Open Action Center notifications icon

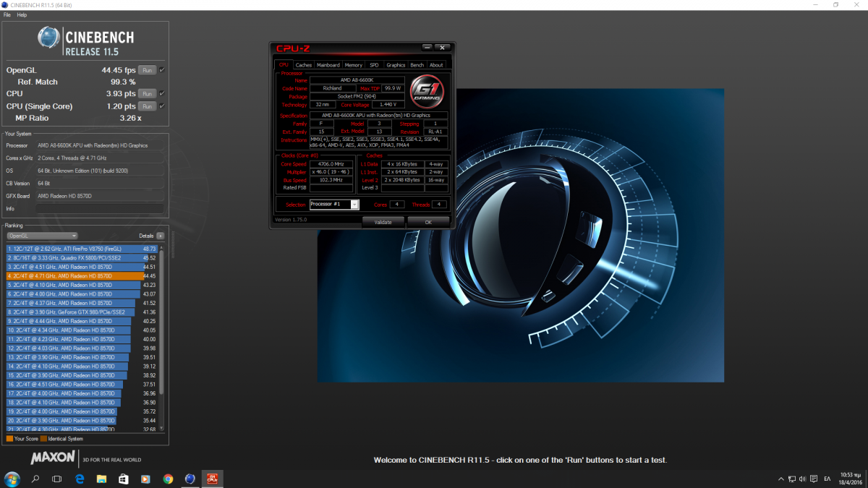point(813,479)
